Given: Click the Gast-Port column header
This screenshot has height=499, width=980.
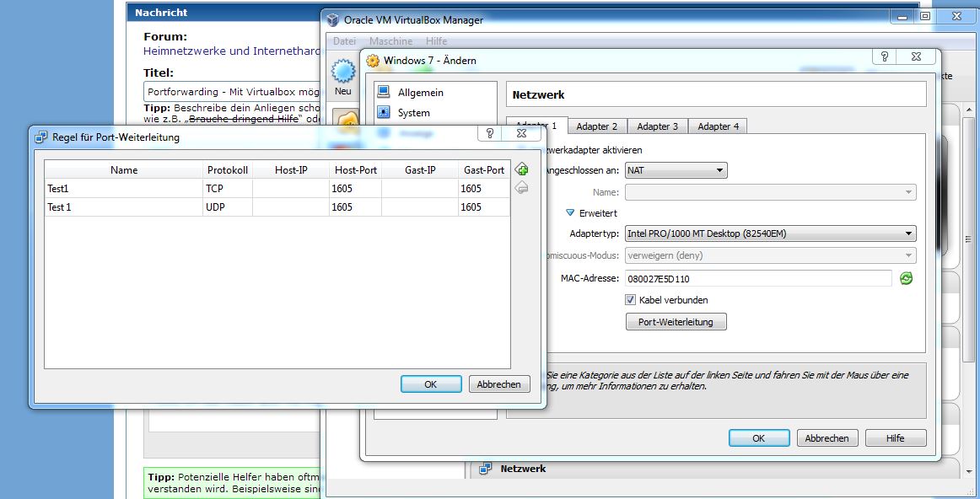Looking at the screenshot, I should coord(484,170).
